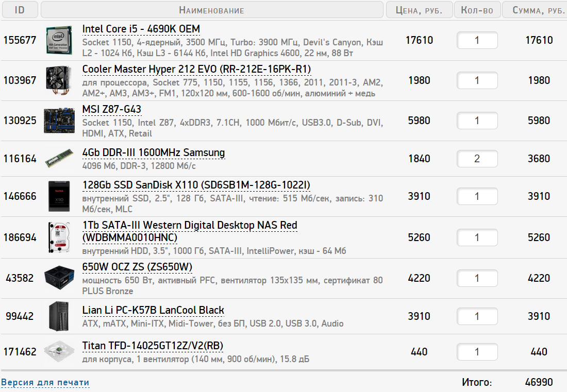Open the Intel Core i5 - 4690K OEM link
Viewport: 567px width, 392px height.
coord(141,29)
